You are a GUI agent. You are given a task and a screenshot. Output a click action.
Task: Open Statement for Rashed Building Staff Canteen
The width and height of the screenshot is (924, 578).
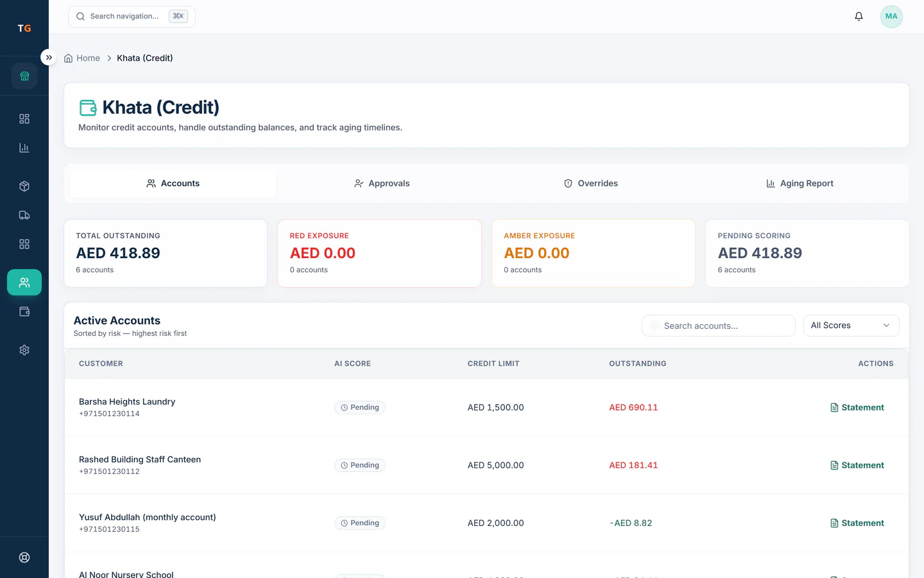(x=857, y=466)
